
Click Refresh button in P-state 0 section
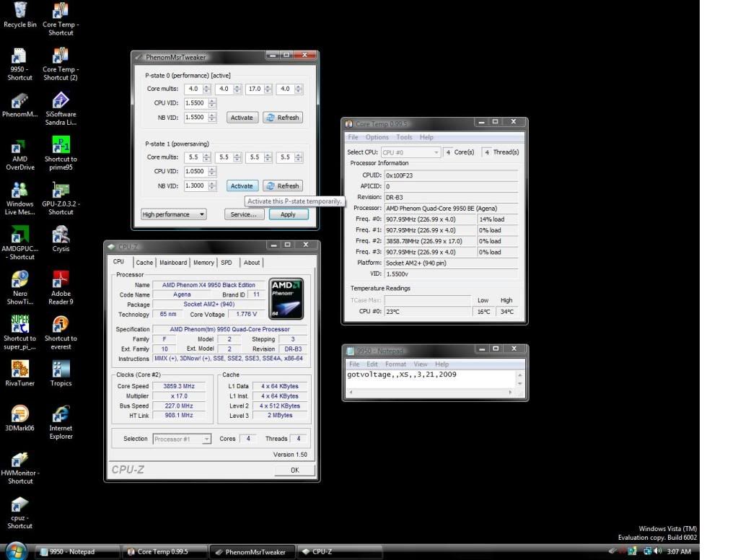pos(282,118)
